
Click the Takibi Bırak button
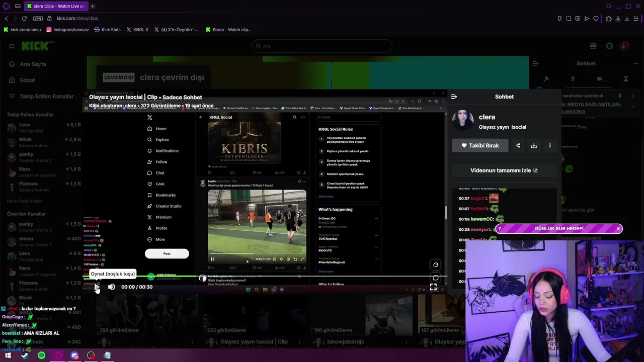tap(480, 145)
